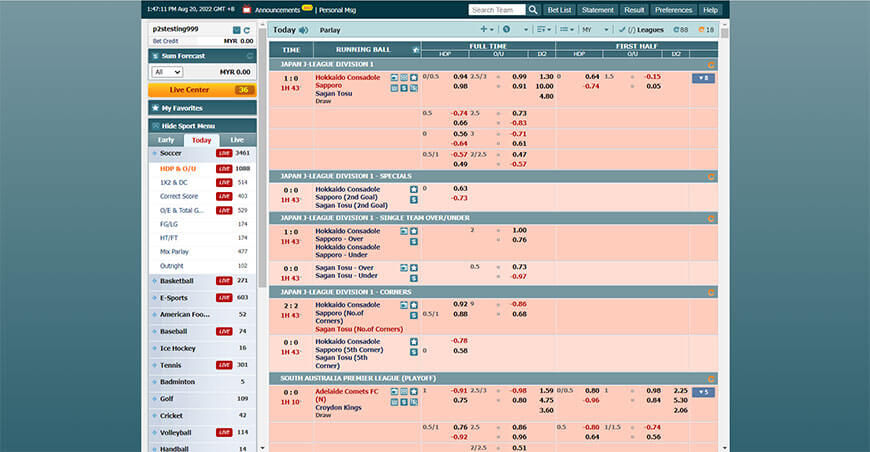Click the favorites star in Running Ball header
The width and height of the screenshot is (870, 452).
pos(416,50)
